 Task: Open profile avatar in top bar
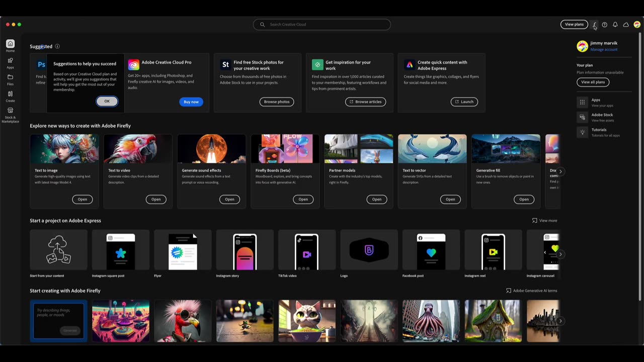coord(637,24)
